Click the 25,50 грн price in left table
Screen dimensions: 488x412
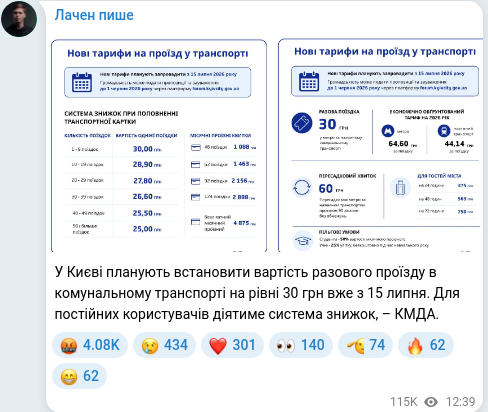(147, 213)
